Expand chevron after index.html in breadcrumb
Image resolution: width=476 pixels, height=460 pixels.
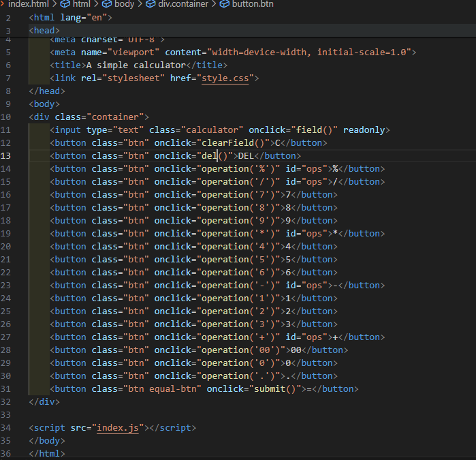click(x=54, y=4)
